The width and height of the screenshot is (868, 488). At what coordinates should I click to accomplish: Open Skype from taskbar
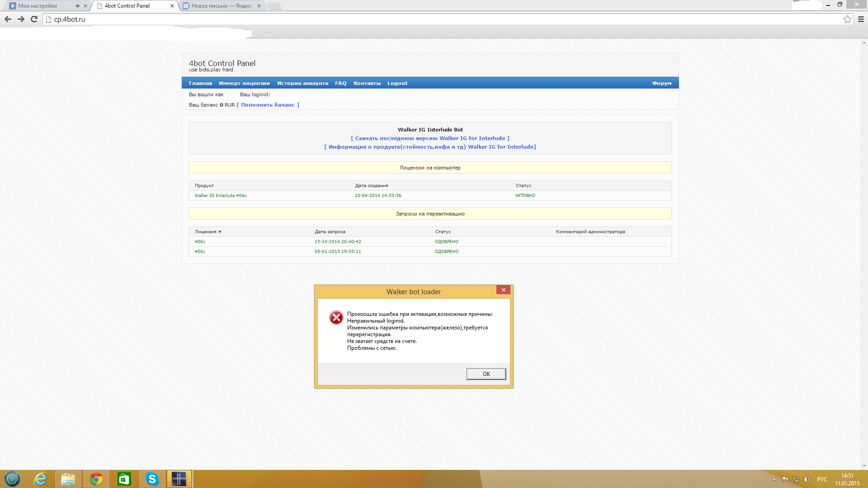point(152,479)
